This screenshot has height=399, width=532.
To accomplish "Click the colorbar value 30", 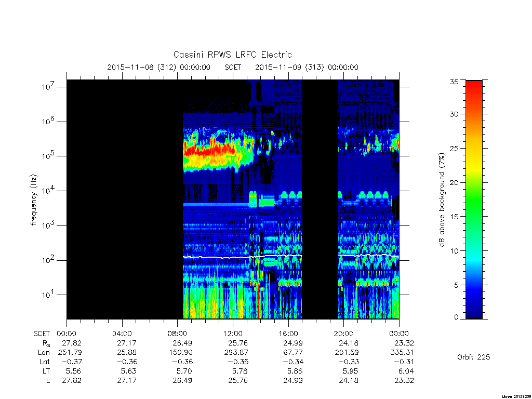I will (454, 114).
